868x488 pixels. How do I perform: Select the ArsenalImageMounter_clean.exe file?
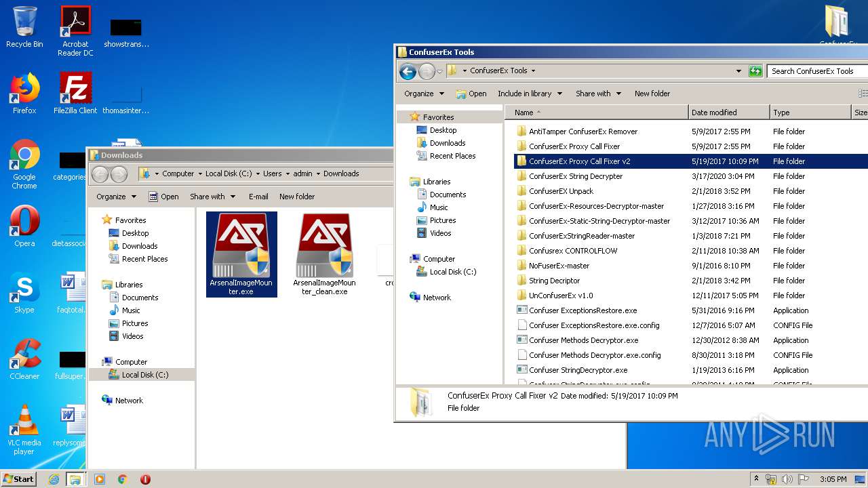[x=324, y=254]
